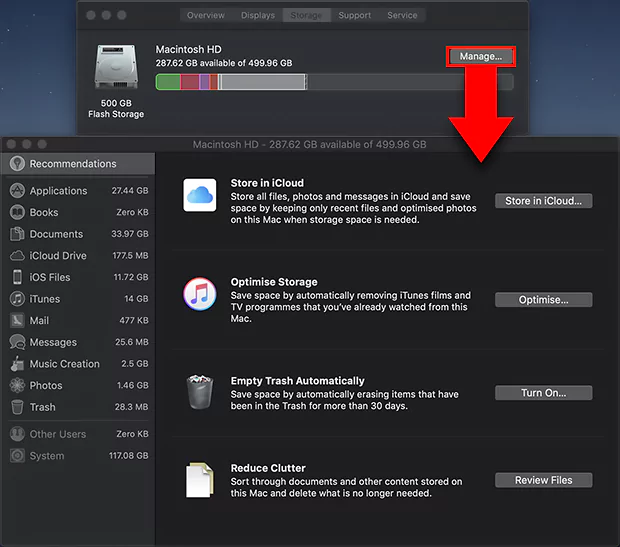Select the Music Creation guitar icon
The width and height of the screenshot is (620, 547).
tap(17, 364)
